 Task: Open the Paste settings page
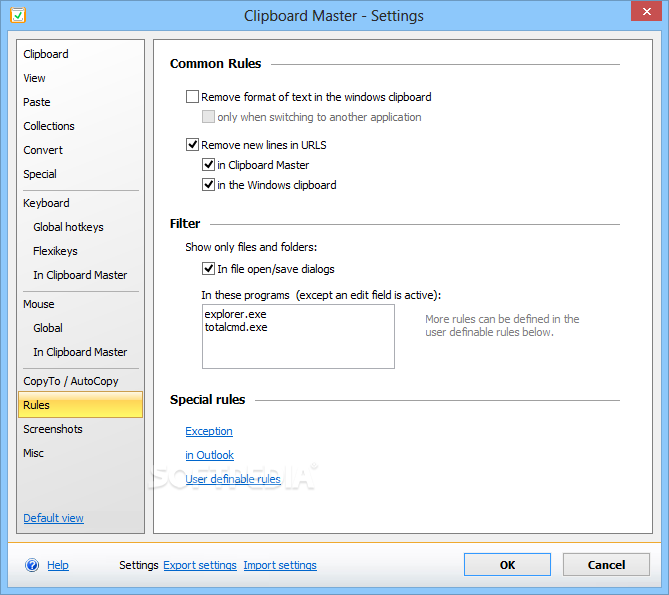37,102
